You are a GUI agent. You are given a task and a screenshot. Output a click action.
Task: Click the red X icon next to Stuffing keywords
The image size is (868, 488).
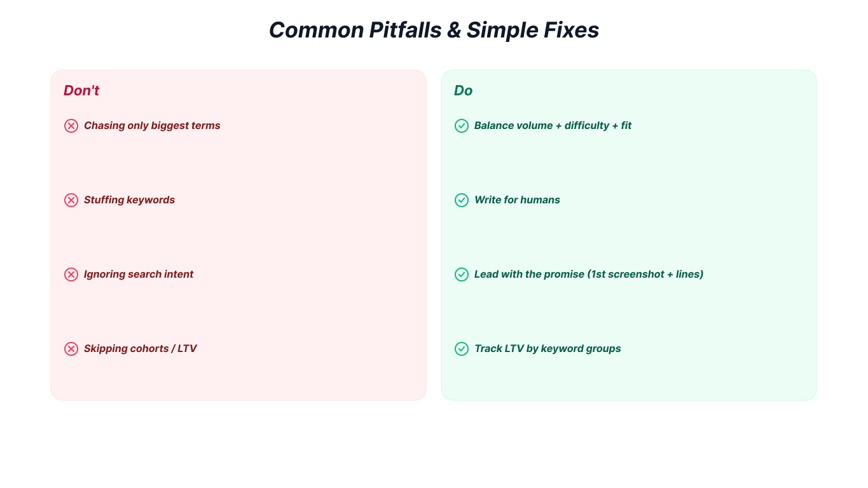pyautogui.click(x=71, y=200)
